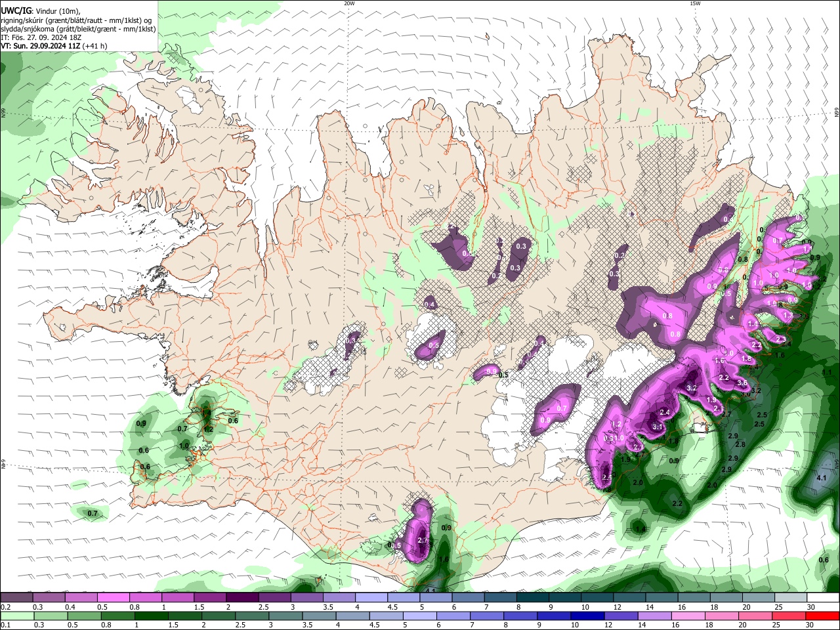Click the 4.1 value at the eastern sea edge
Image resolution: width=840 pixels, height=630 pixels.
[821, 478]
